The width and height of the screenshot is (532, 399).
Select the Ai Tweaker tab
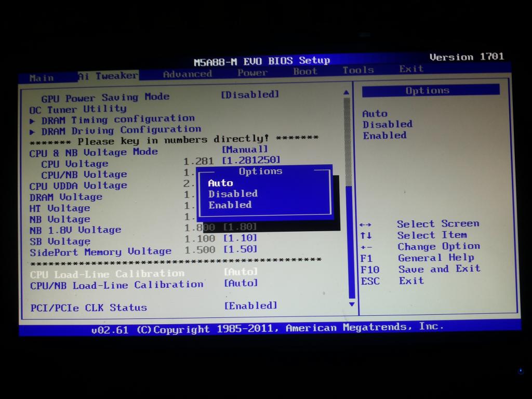(108, 76)
